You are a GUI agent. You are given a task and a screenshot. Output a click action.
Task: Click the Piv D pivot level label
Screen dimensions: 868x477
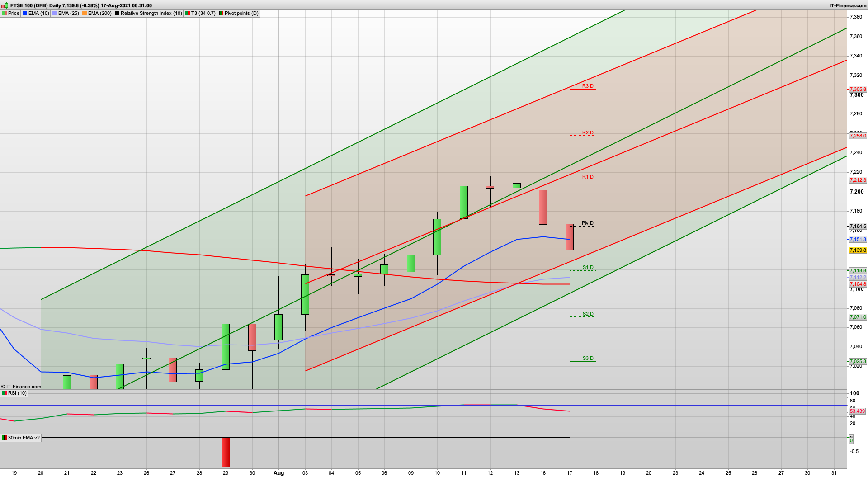coord(588,223)
